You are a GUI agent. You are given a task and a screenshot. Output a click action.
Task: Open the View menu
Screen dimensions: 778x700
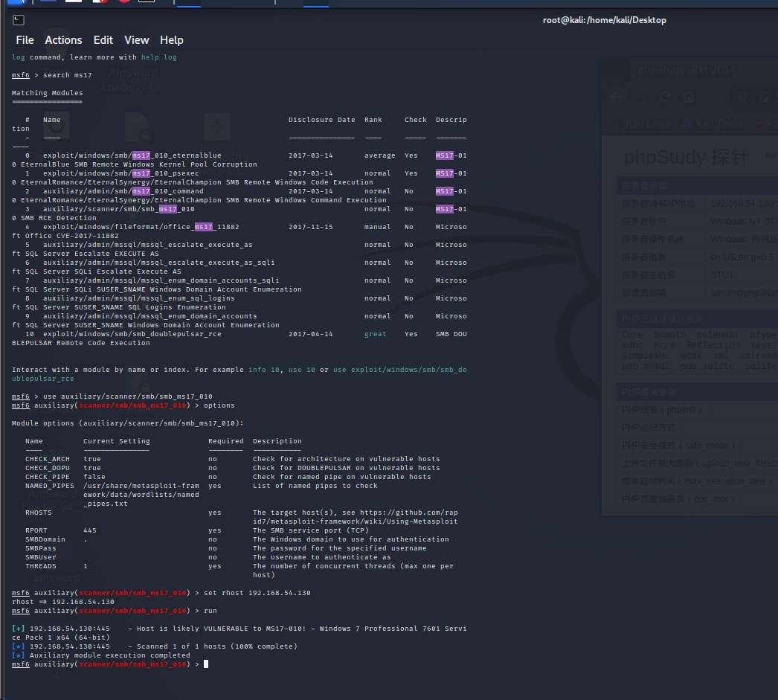pyautogui.click(x=136, y=40)
